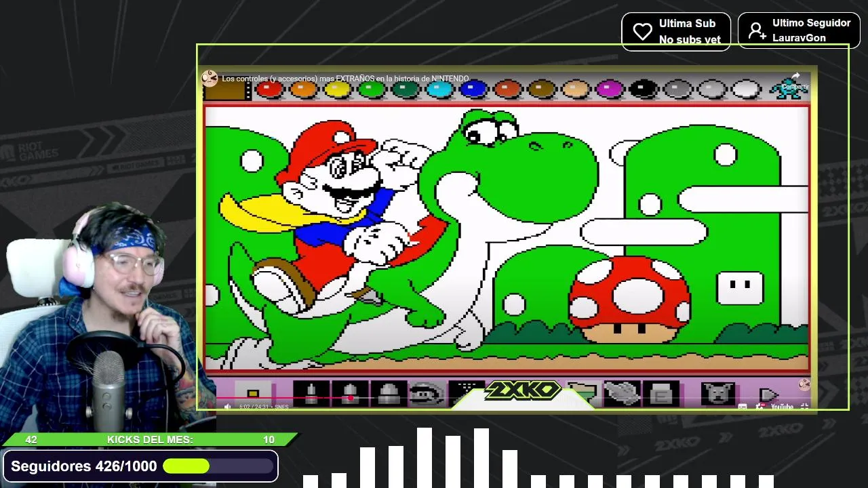Mute the YouTube video volume
The height and width of the screenshot is (488, 868).
(227, 407)
